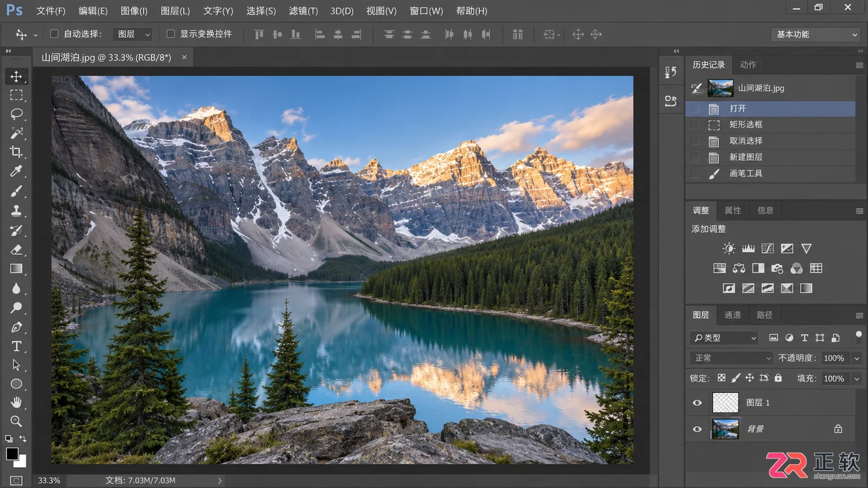Switch to the 属性 tab

click(x=733, y=210)
